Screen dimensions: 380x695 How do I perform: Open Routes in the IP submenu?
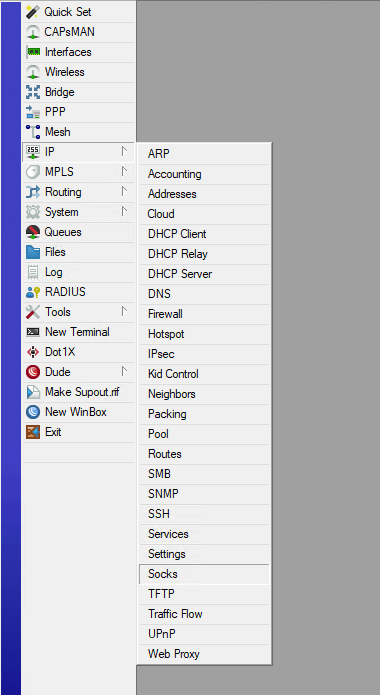click(x=204, y=454)
